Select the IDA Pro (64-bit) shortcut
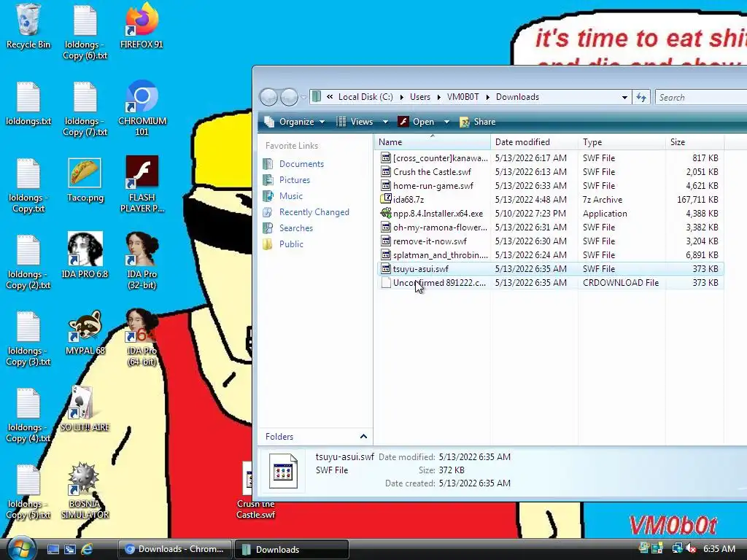The height and width of the screenshot is (560, 747). point(142,338)
